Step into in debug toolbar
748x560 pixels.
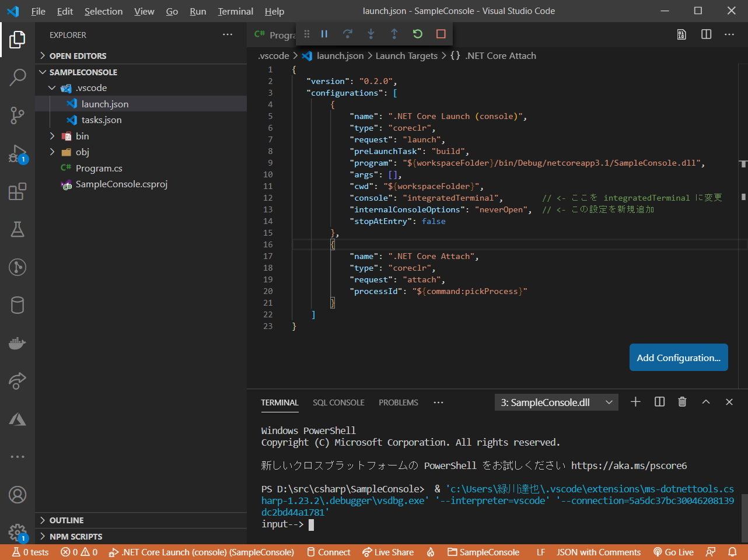pyautogui.click(x=371, y=34)
